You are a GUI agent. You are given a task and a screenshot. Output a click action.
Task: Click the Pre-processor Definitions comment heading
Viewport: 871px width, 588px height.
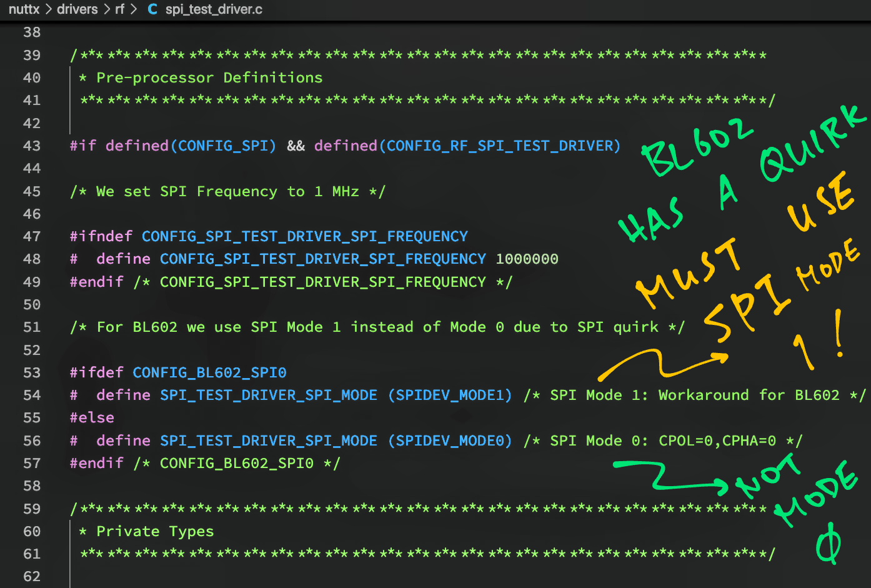[x=209, y=77]
